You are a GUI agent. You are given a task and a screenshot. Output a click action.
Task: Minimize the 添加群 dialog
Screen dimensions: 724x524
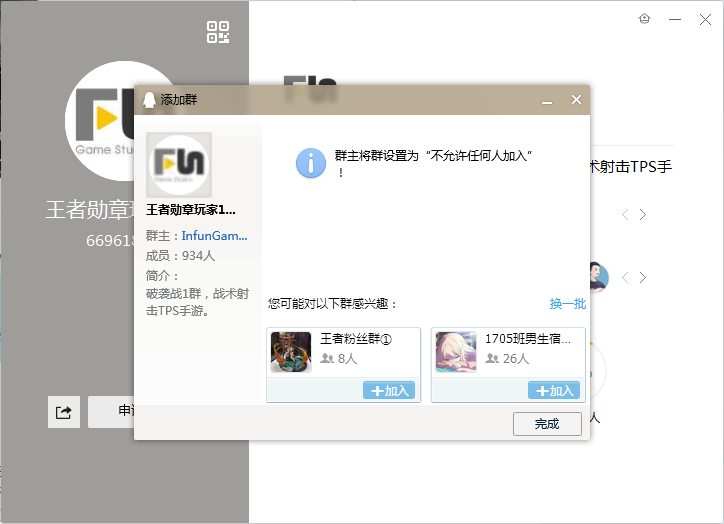547,100
